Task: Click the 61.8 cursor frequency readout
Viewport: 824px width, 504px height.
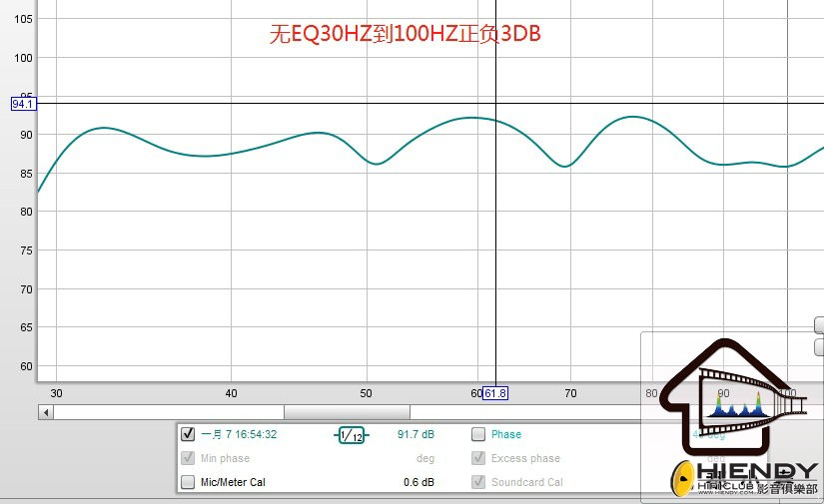Action: (495, 393)
